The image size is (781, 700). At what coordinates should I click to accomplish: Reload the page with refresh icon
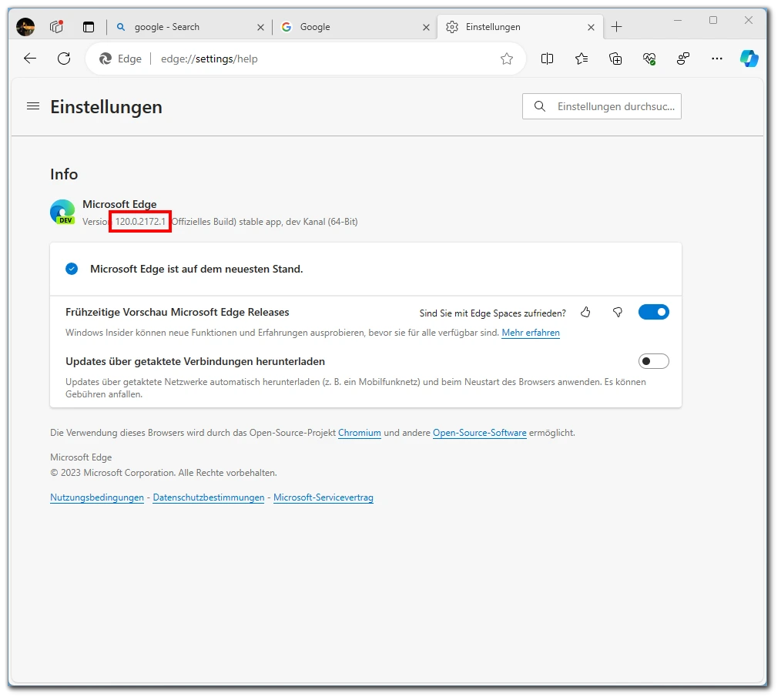point(64,59)
